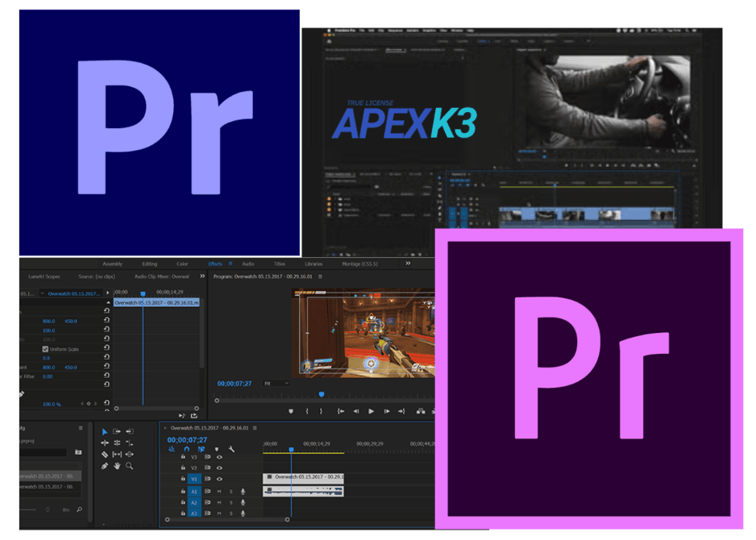Collapse Effect Controls timeline view arrow

point(107,293)
